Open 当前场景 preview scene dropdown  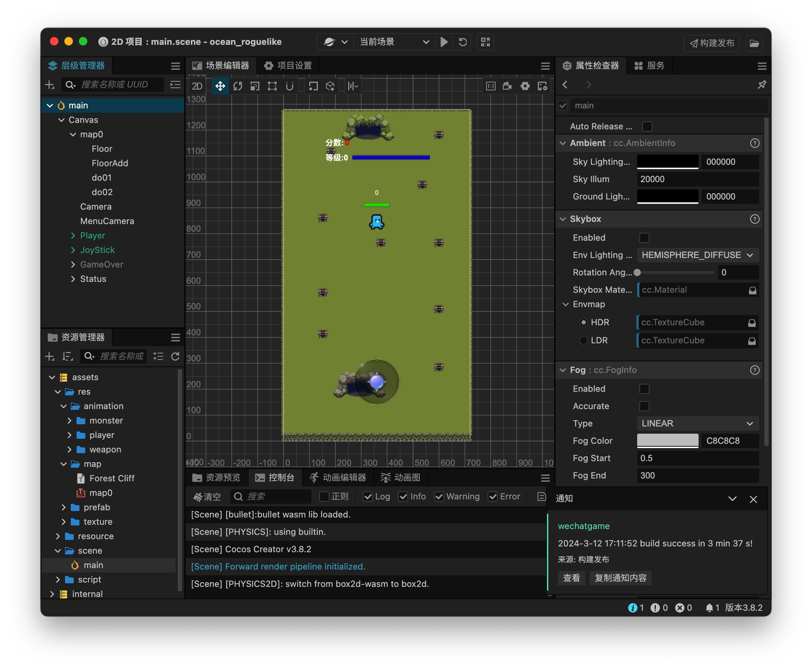point(394,42)
